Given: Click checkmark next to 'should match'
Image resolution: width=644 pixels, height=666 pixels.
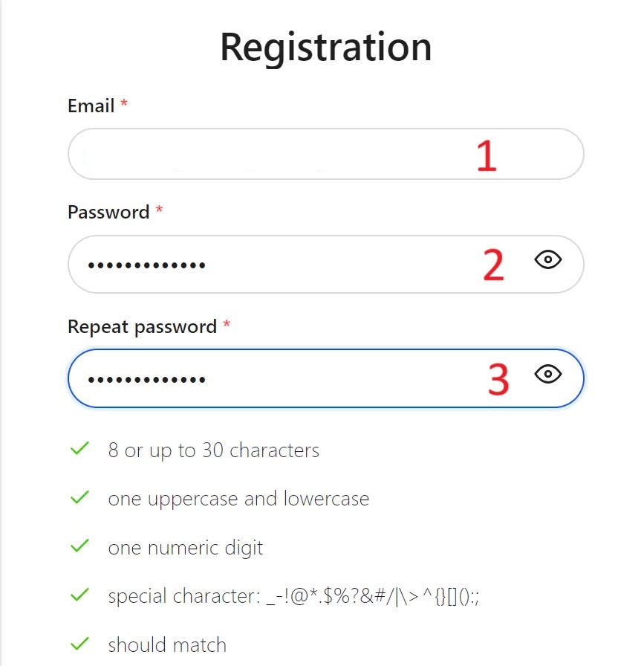Looking at the screenshot, I should pyautogui.click(x=79, y=643).
